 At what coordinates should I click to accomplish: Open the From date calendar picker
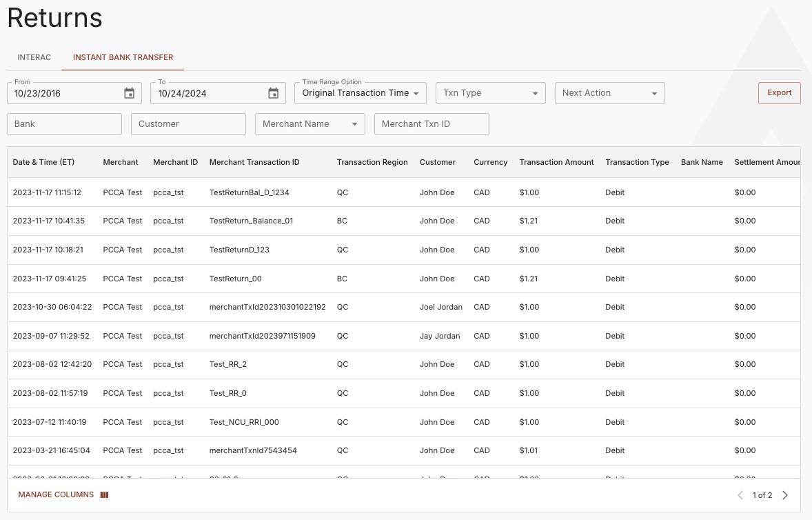(x=129, y=93)
